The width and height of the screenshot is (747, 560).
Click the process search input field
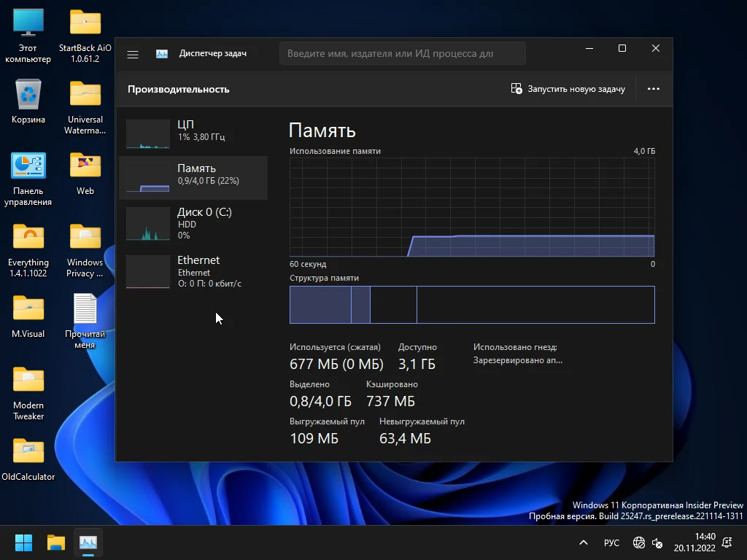point(402,53)
